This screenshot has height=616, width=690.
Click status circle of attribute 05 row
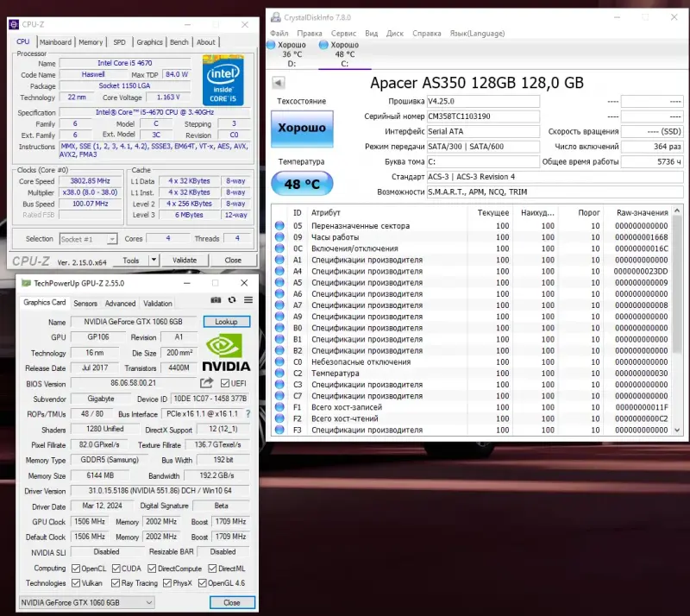pos(279,225)
